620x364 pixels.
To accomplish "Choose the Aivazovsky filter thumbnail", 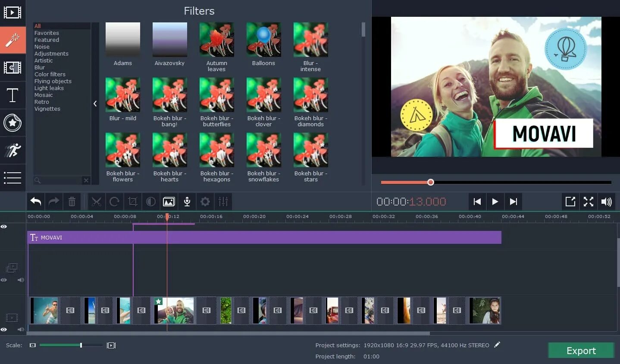I will 170,40.
